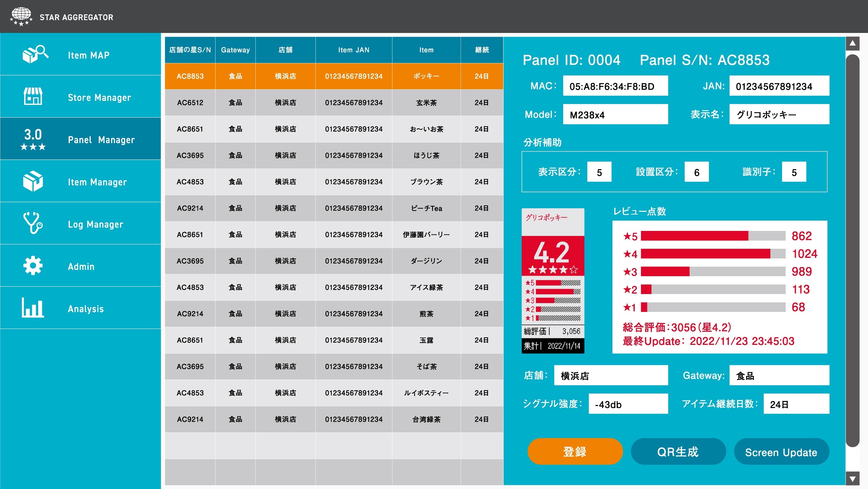Click the Item MAP box-and-magnifier icon

35,54
